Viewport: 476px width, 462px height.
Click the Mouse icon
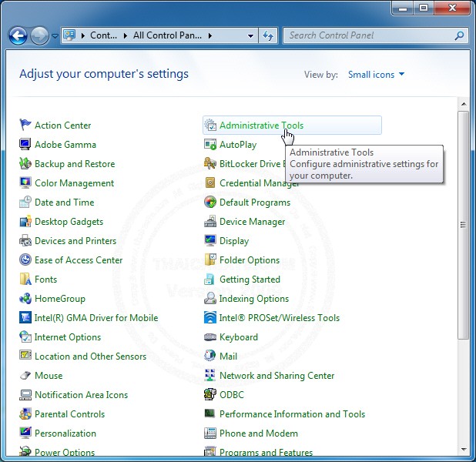click(25, 375)
